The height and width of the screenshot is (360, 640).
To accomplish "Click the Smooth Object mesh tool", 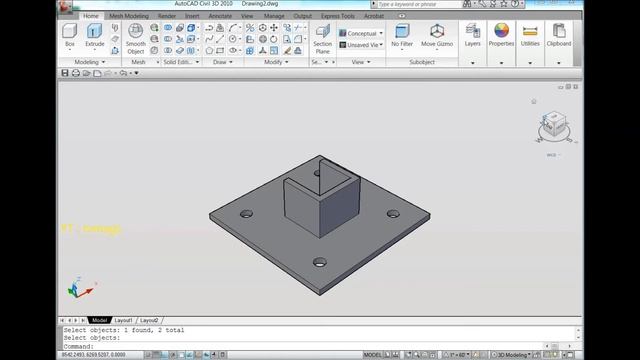I will pos(136,38).
